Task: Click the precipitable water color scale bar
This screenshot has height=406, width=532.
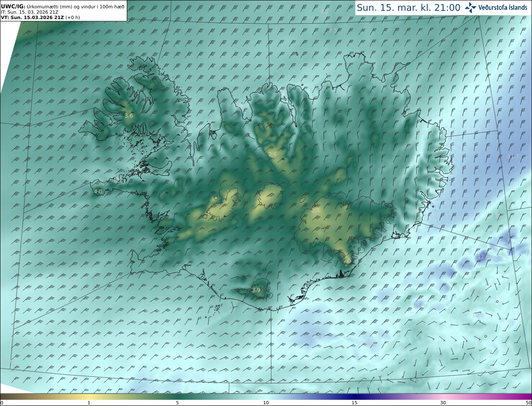Action: [266, 397]
